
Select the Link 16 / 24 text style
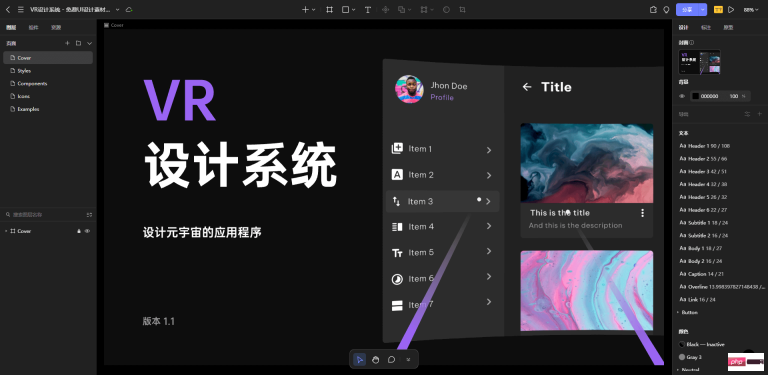click(x=698, y=299)
